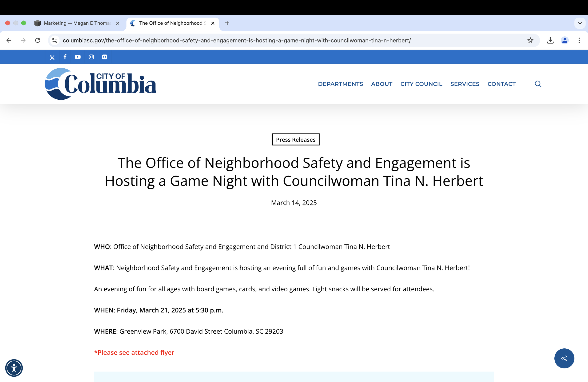588x382 pixels.
Task: Open the Departments navigation menu
Action: pos(340,84)
